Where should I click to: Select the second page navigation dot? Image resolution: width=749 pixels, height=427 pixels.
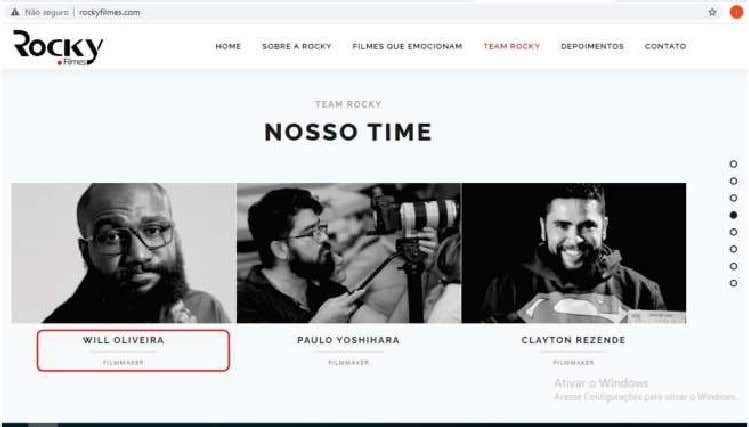tap(733, 181)
